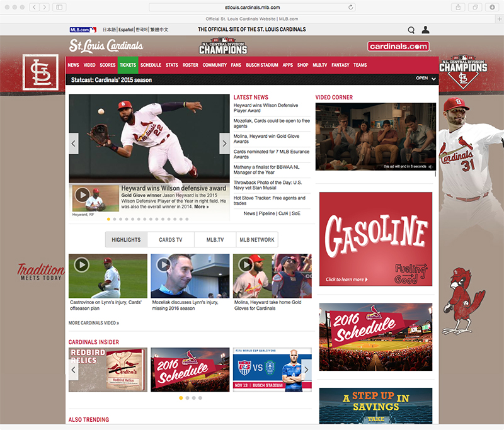Click the STL Cardinals square logo
The width and height of the screenshot is (504, 430).
(40, 72)
